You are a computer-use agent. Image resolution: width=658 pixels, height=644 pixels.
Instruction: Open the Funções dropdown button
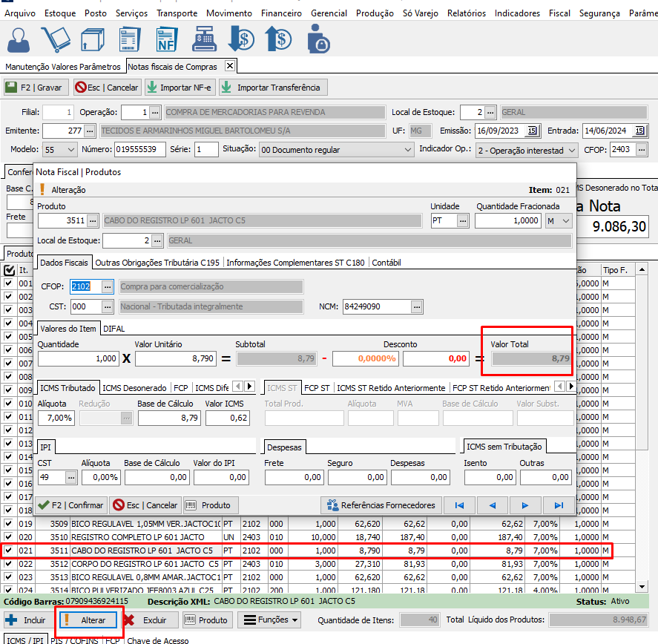click(270, 620)
